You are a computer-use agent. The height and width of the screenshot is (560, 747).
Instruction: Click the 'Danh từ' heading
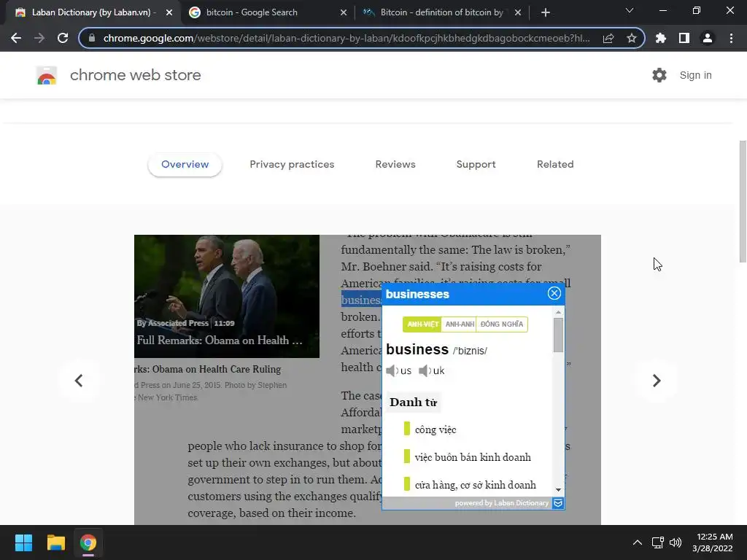(x=413, y=402)
